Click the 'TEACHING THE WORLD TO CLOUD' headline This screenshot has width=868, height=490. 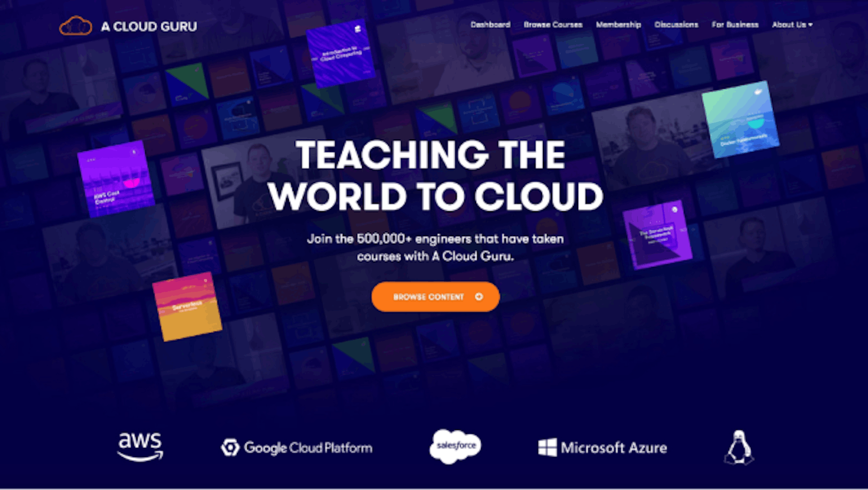click(435, 176)
